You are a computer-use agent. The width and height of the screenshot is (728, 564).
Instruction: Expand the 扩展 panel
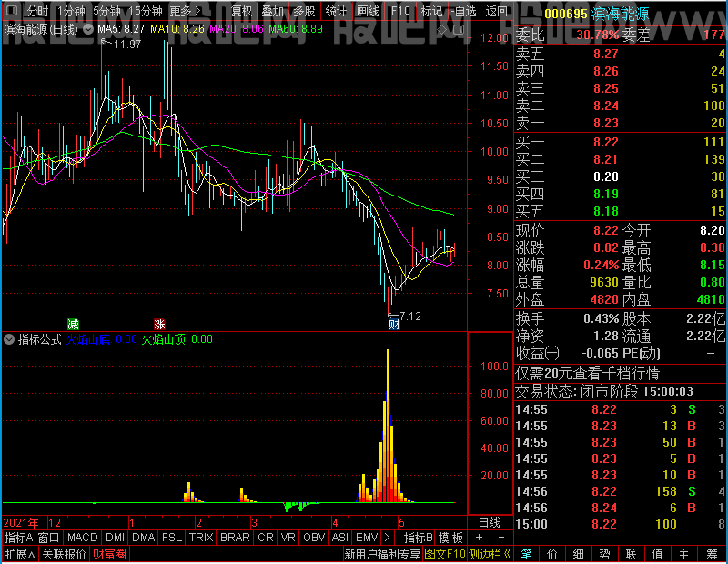(20, 554)
